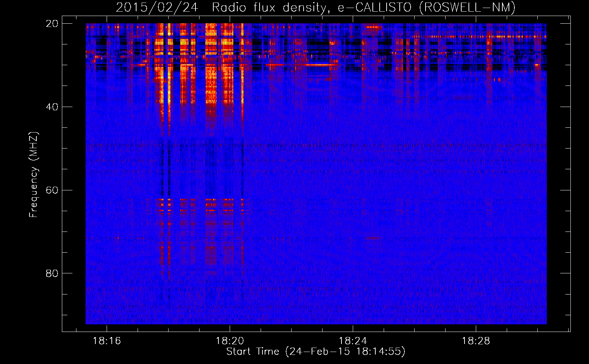
Task: Click the 'Start Time (24-Feb-15 18:14:55)' axis label
Action: [x=316, y=352]
